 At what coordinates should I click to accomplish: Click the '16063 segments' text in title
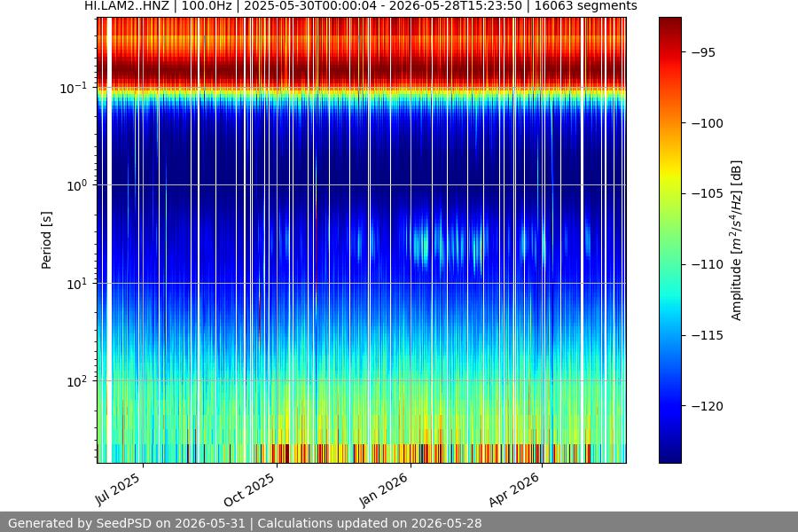[585, 5]
